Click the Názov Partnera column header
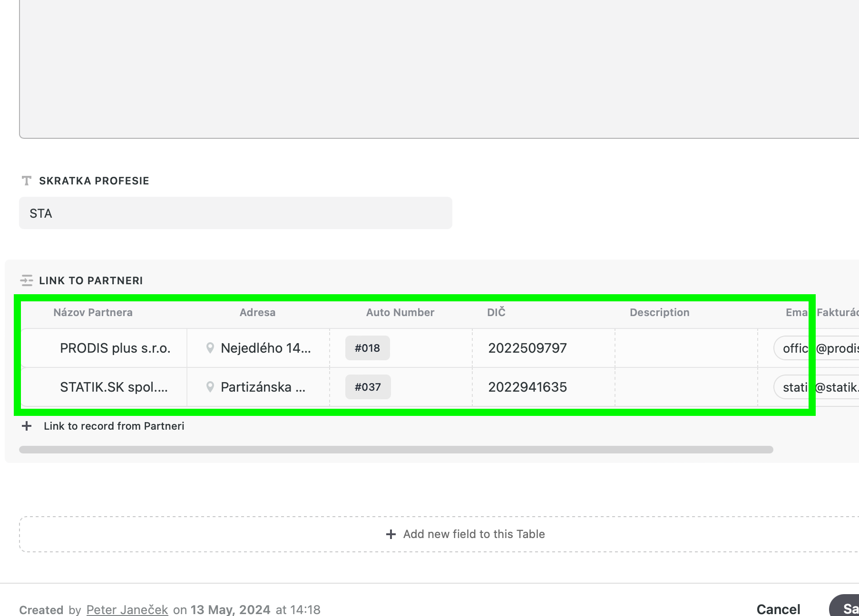 (x=93, y=312)
